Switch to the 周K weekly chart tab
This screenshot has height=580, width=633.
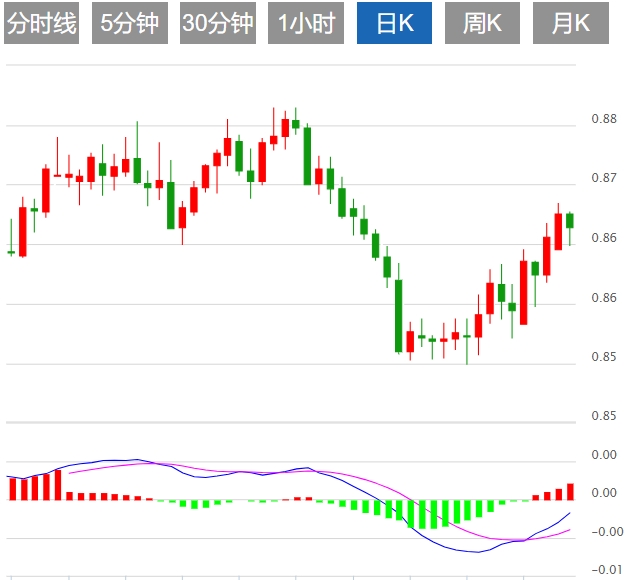(x=482, y=23)
